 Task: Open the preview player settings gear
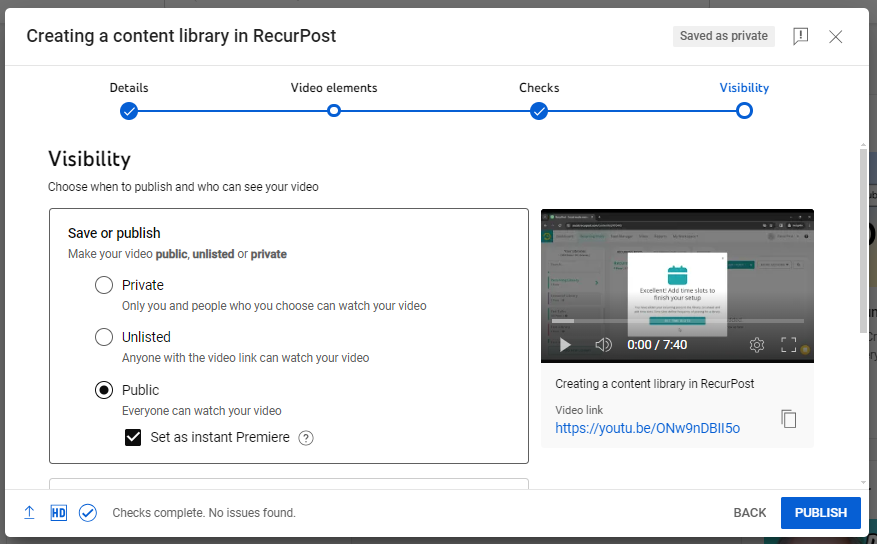click(x=757, y=345)
